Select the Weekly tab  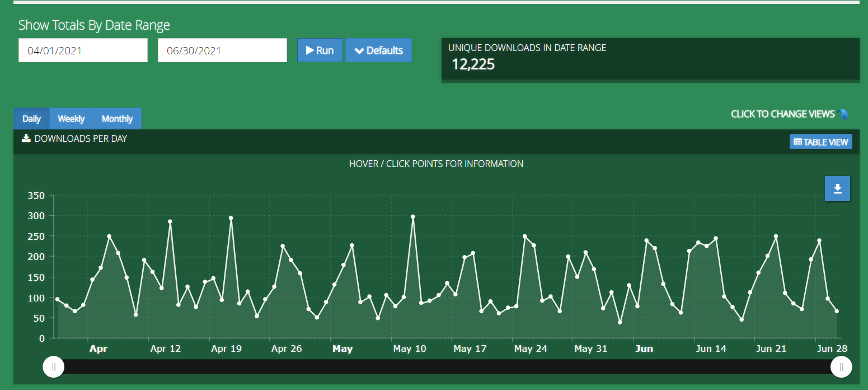tap(71, 119)
